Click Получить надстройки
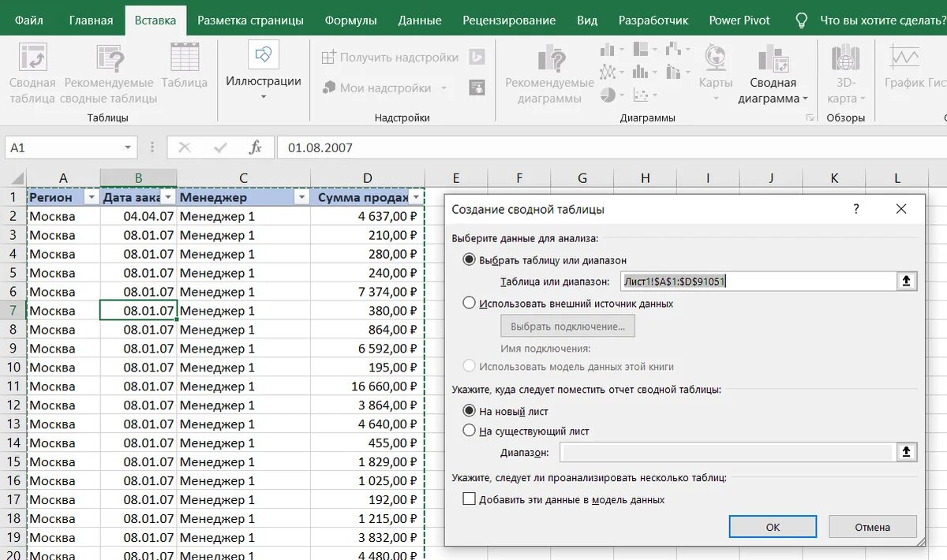Screen dimensions: 947x560 pos(390,58)
